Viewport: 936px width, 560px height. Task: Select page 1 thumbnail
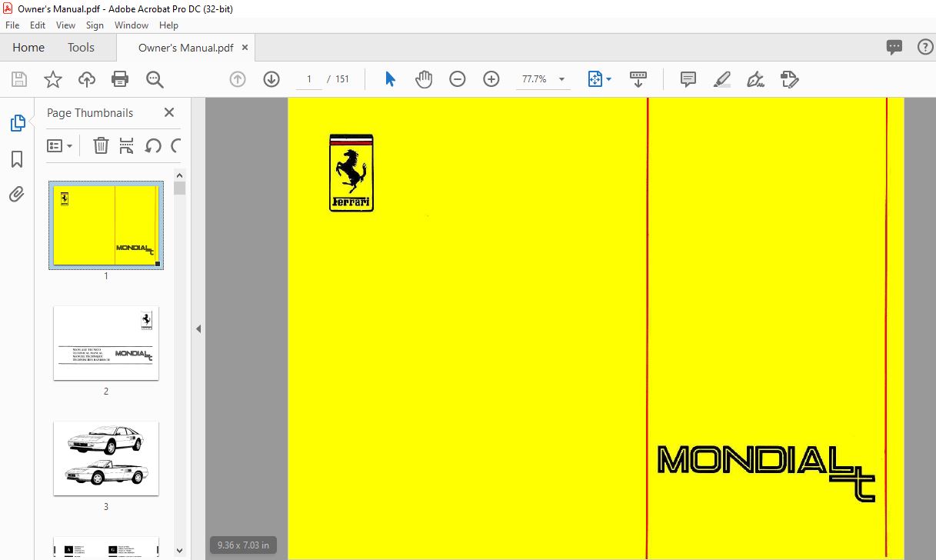click(x=106, y=225)
